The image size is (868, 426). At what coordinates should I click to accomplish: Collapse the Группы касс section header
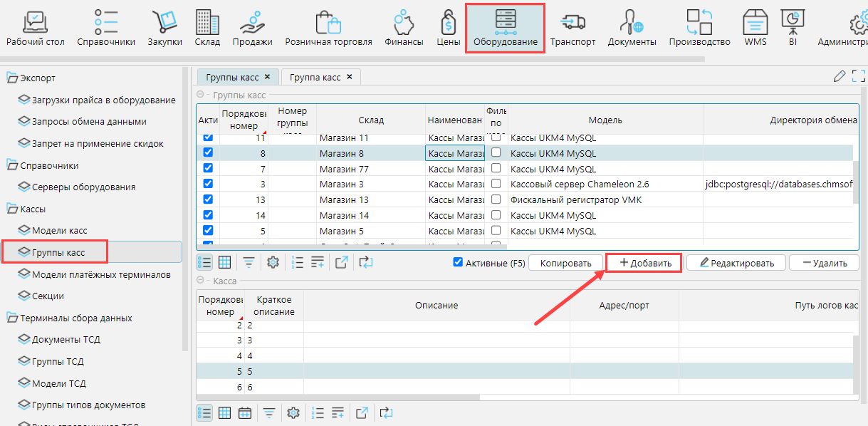(x=200, y=95)
